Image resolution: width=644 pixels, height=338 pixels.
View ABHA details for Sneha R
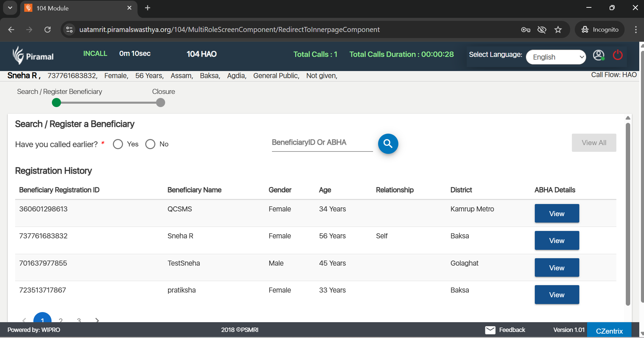557,240
